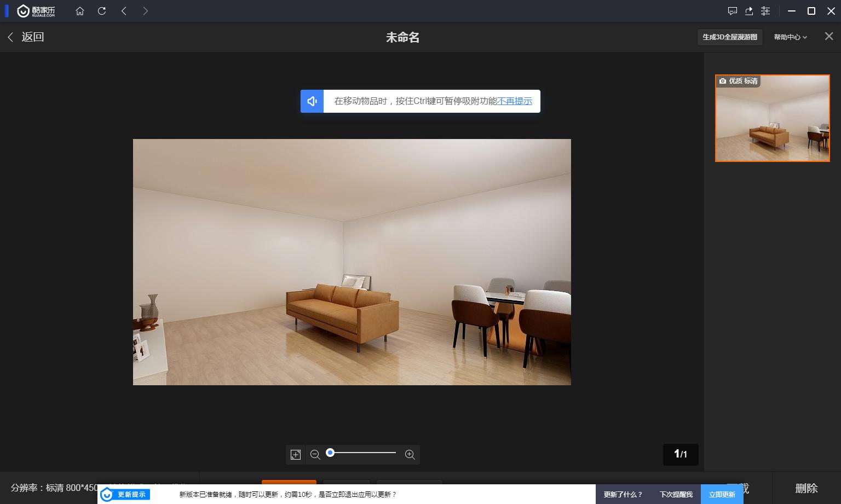The image size is (841, 504).
Task: Click the back navigation arrow
Action: (124, 11)
